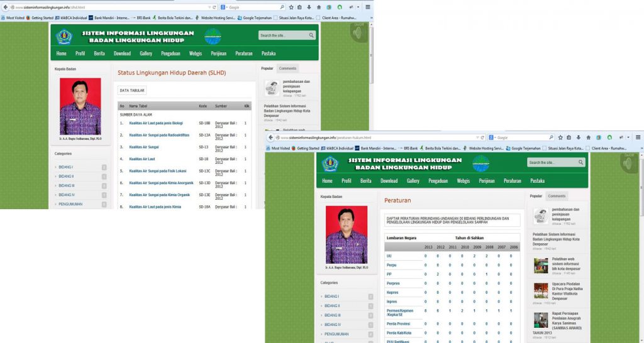Bookmark the Peraturan page with the star
644x343 pixels.
click(x=560, y=138)
